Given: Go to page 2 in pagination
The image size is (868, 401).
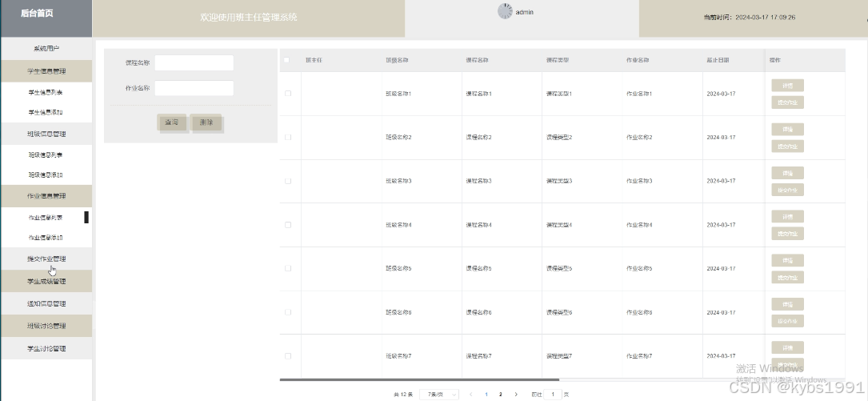Looking at the screenshot, I should pyautogui.click(x=501, y=395).
